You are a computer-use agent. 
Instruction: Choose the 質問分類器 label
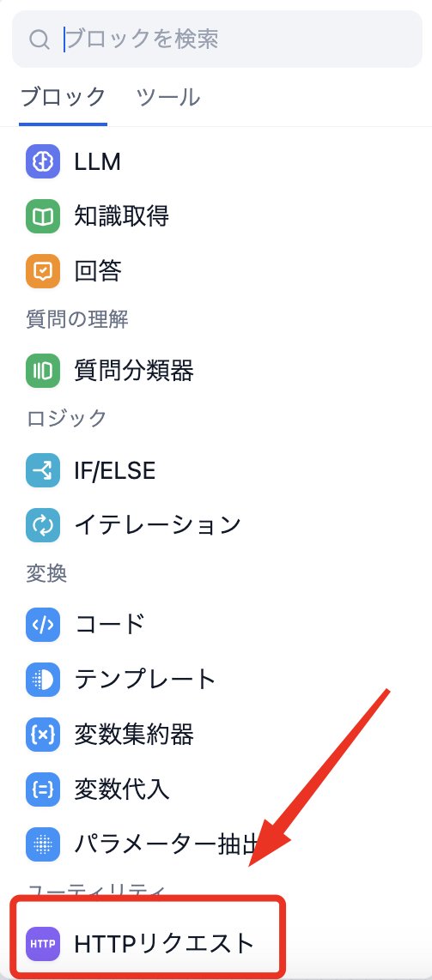pos(134,371)
